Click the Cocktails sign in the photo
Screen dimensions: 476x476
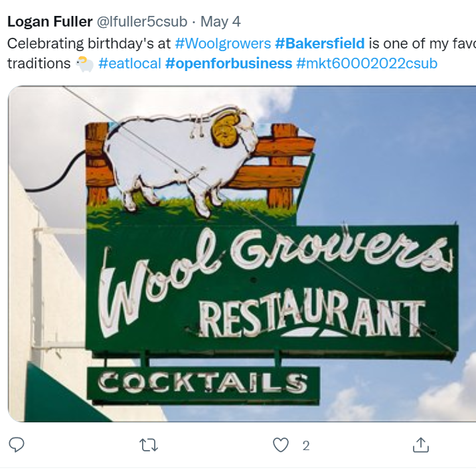pyautogui.click(x=202, y=383)
